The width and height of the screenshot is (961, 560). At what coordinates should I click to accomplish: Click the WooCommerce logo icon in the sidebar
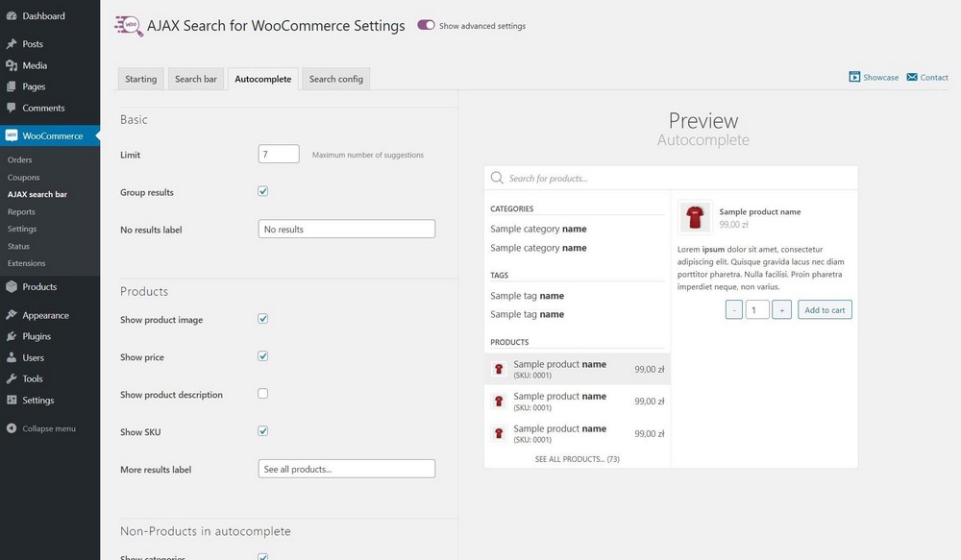point(11,135)
